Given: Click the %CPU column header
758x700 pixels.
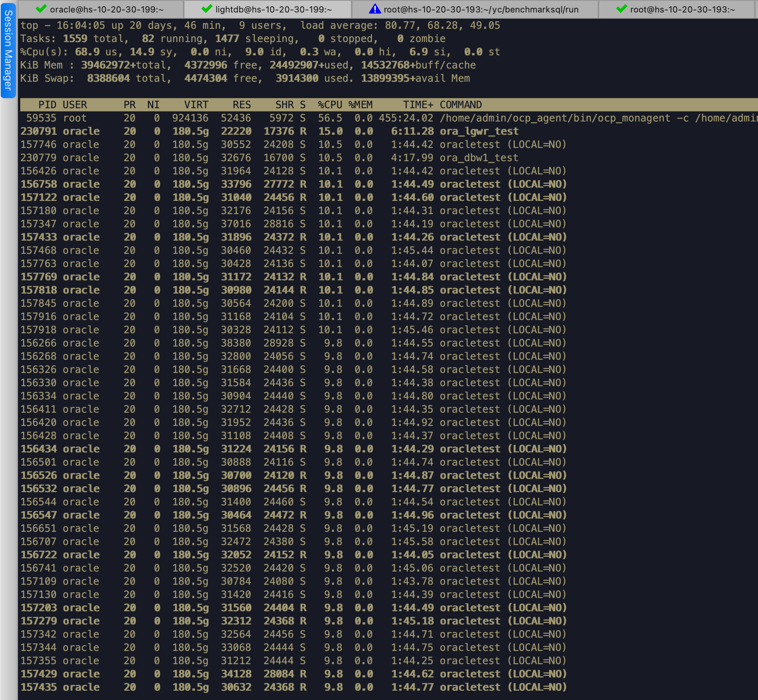Looking at the screenshot, I should tap(330, 104).
